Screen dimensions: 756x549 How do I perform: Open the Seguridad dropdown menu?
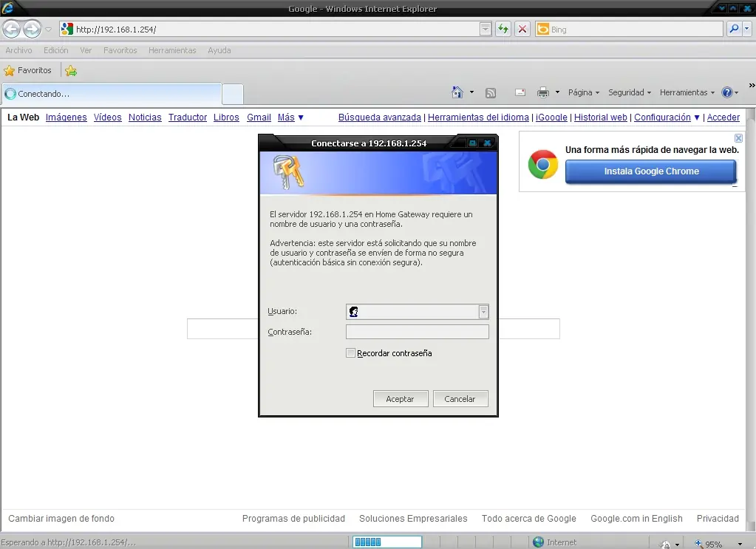[x=629, y=92]
